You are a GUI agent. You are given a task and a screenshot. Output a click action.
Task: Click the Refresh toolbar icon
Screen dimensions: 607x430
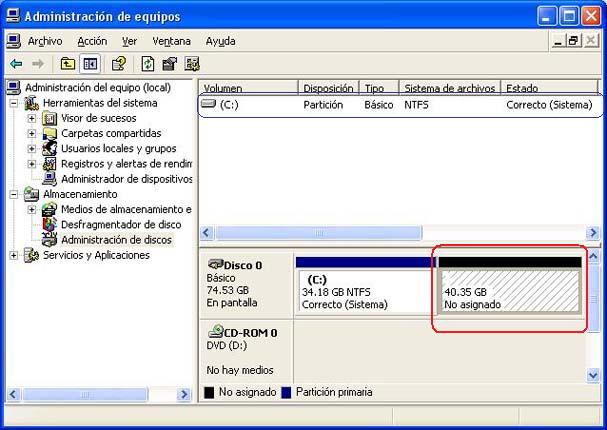click(148, 63)
